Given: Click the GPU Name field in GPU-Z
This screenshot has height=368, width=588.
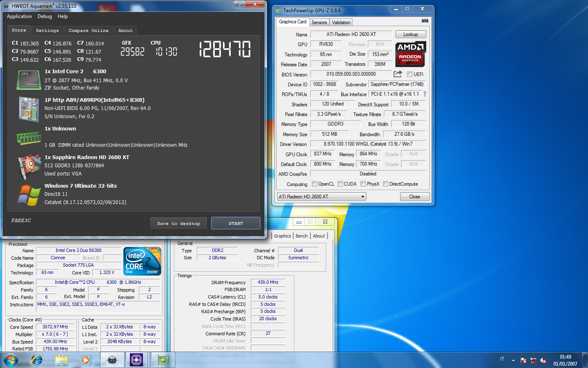Looking at the screenshot, I should [351, 34].
